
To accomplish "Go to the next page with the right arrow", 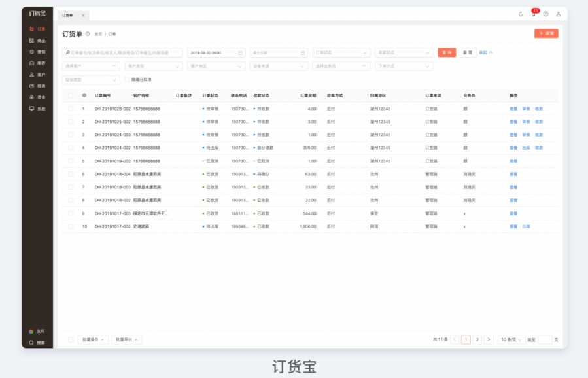I will (489, 340).
